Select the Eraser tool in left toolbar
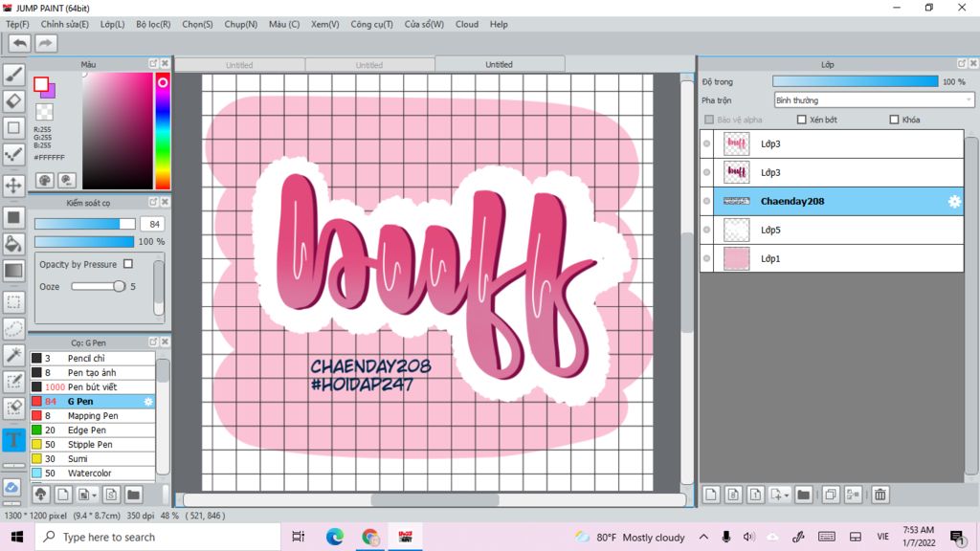 [13, 100]
